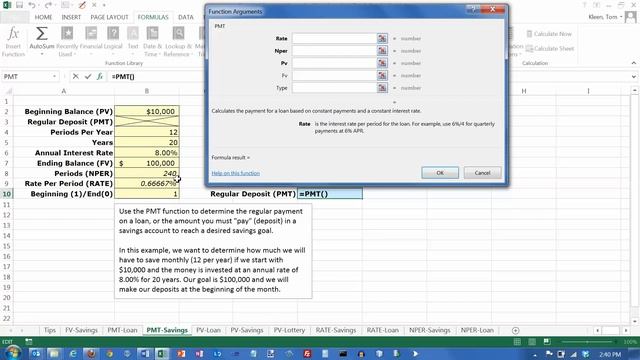
Task: Switch to the PV-Lottery sheet tab
Action: click(x=289, y=330)
